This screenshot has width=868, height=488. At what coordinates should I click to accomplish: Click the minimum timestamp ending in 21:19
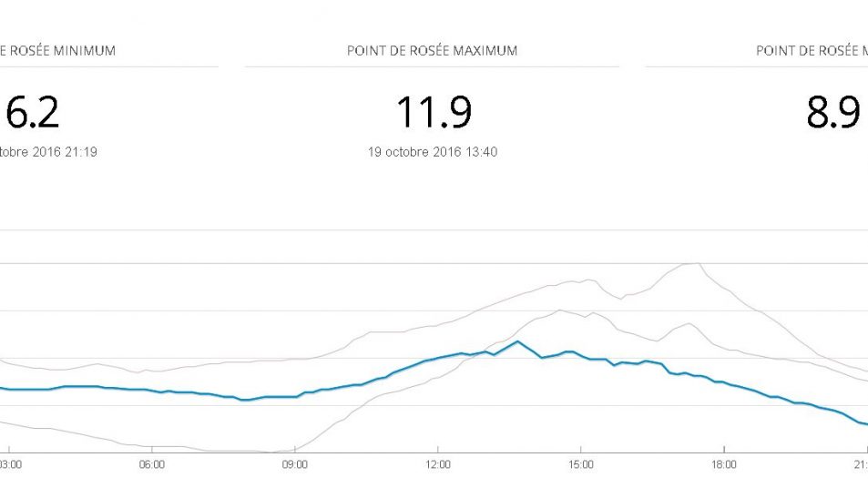[48, 152]
